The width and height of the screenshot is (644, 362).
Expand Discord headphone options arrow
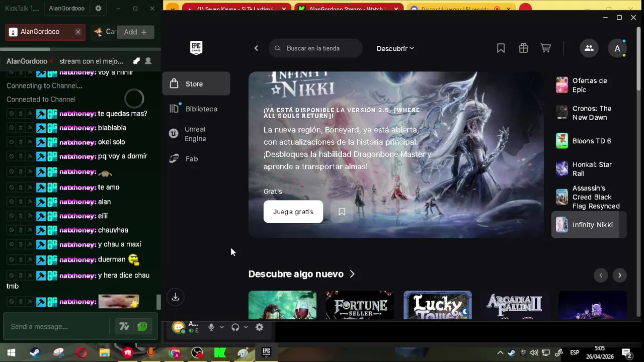[x=246, y=327]
